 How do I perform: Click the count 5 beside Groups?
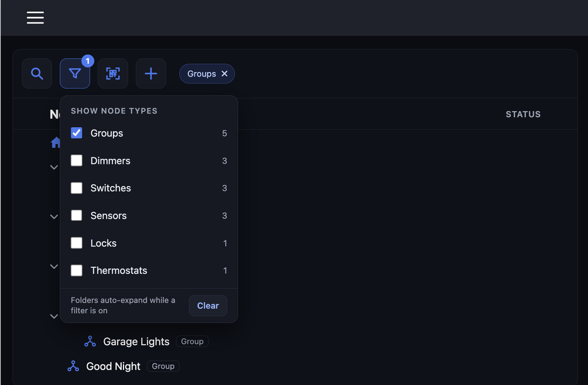point(225,134)
